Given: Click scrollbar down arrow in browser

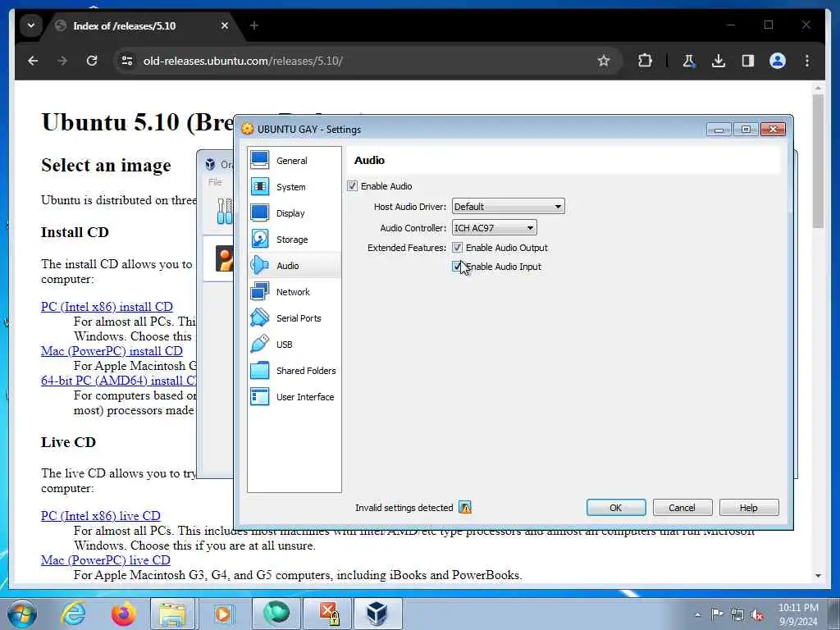Looking at the screenshot, I should coord(818,575).
